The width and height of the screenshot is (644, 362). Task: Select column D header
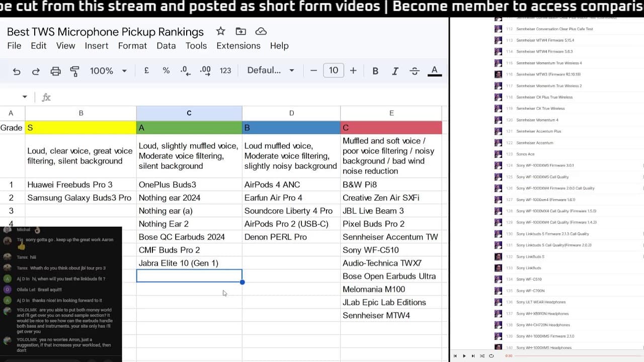point(291,113)
